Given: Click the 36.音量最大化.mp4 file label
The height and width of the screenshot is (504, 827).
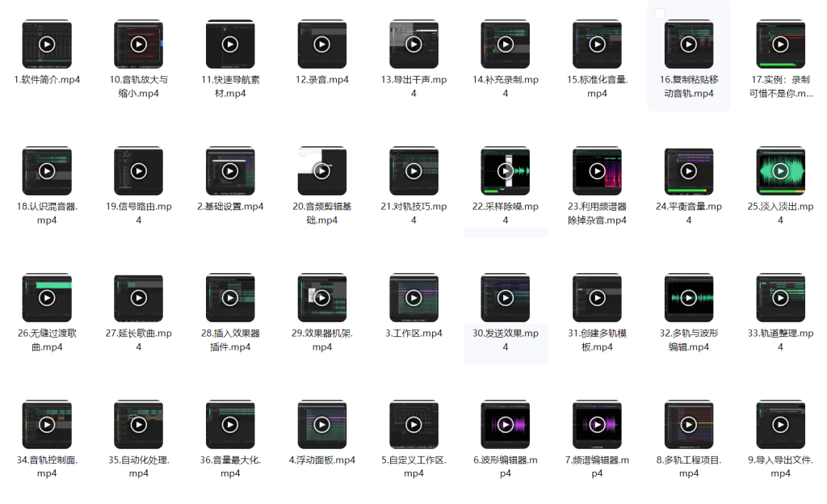Looking at the screenshot, I should point(230,466).
